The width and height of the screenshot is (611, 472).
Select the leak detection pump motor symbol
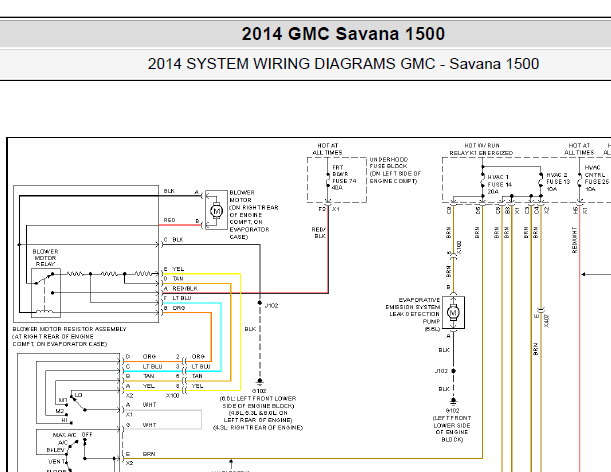click(x=453, y=312)
